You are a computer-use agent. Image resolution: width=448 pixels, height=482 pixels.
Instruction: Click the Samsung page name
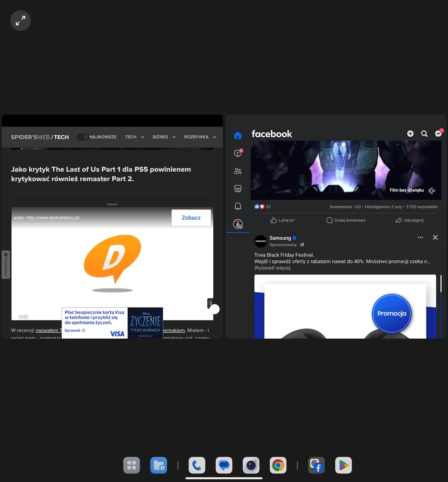click(280, 238)
